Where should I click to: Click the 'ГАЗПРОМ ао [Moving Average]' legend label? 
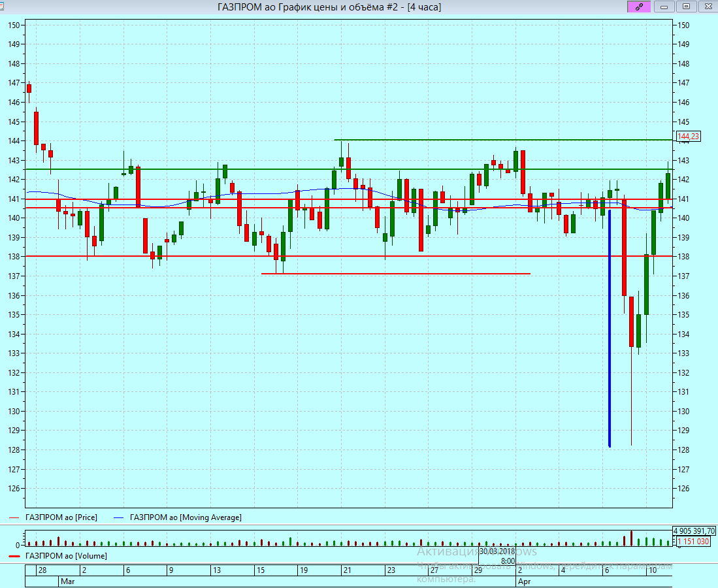(x=186, y=517)
